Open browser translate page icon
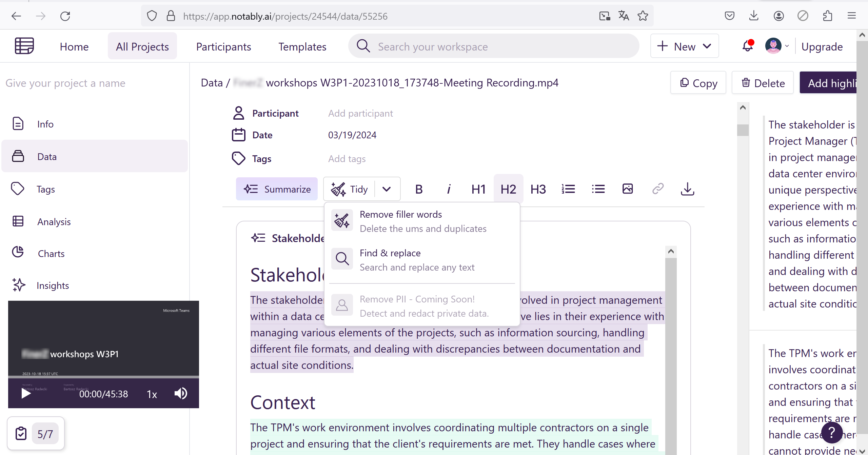868x455 pixels. (x=624, y=16)
